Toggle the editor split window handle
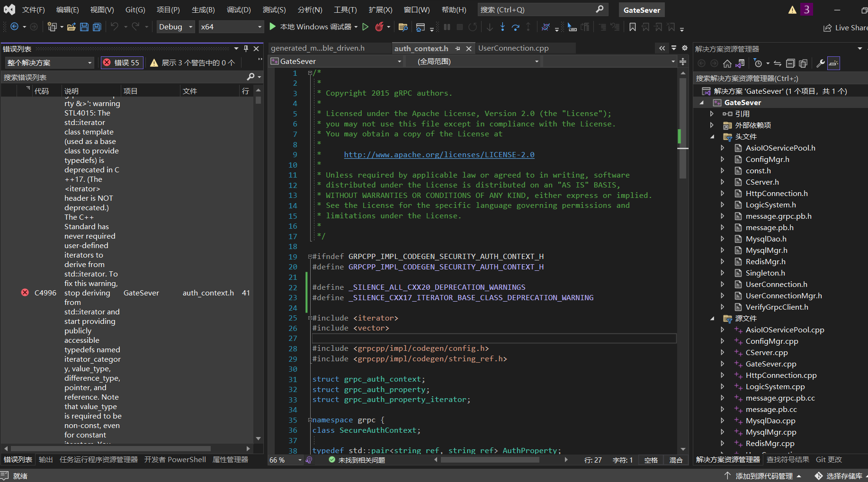The image size is (868, 482). 683,62
